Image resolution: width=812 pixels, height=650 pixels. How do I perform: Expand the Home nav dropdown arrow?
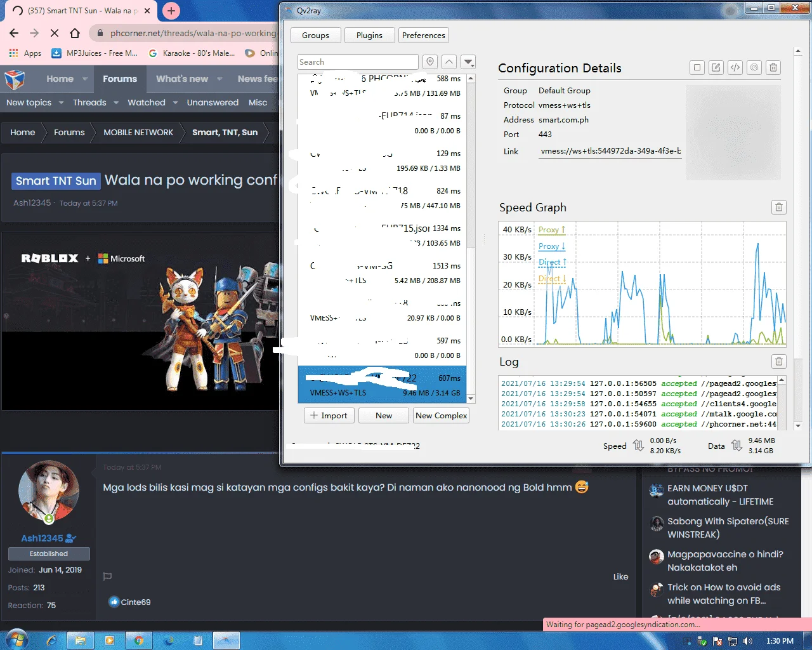[x=85, y=79]
